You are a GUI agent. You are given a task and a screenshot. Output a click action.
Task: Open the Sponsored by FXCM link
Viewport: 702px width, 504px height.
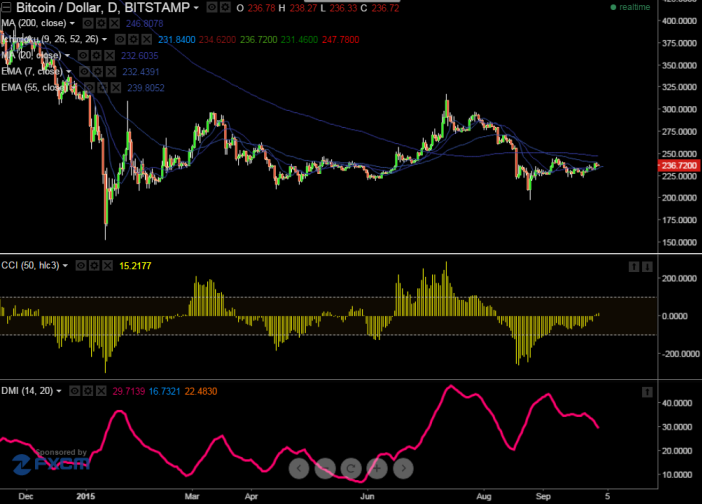pyautogui.click(x=51, y=461)
